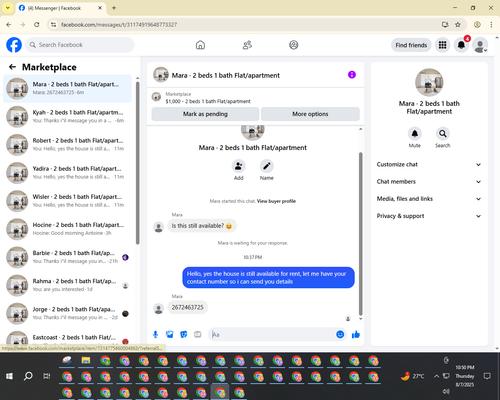Click the More options button
This screenshot has height=400, width=500.
pos(310,114)
